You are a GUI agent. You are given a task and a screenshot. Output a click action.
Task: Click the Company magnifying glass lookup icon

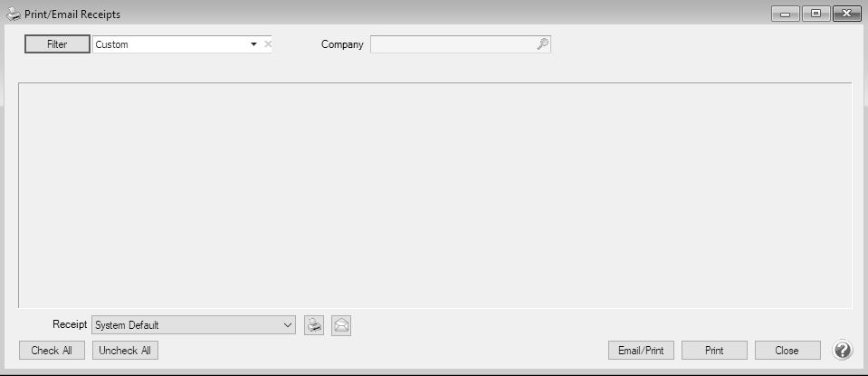542,44
